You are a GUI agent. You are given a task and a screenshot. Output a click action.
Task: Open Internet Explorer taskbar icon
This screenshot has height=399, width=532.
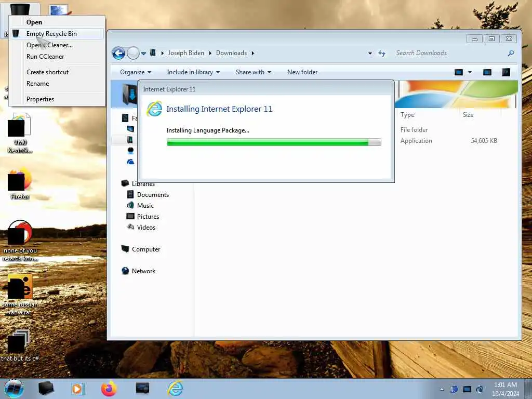click(176, 389)
